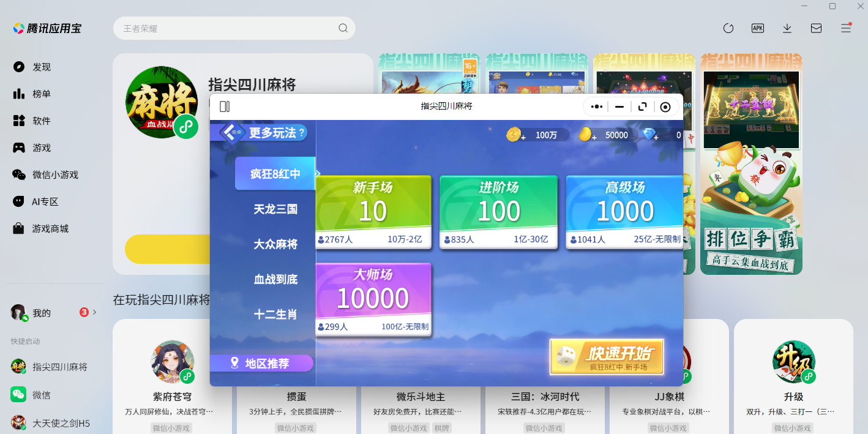
Task: Open the APK install icon
Action: [758, 28]
